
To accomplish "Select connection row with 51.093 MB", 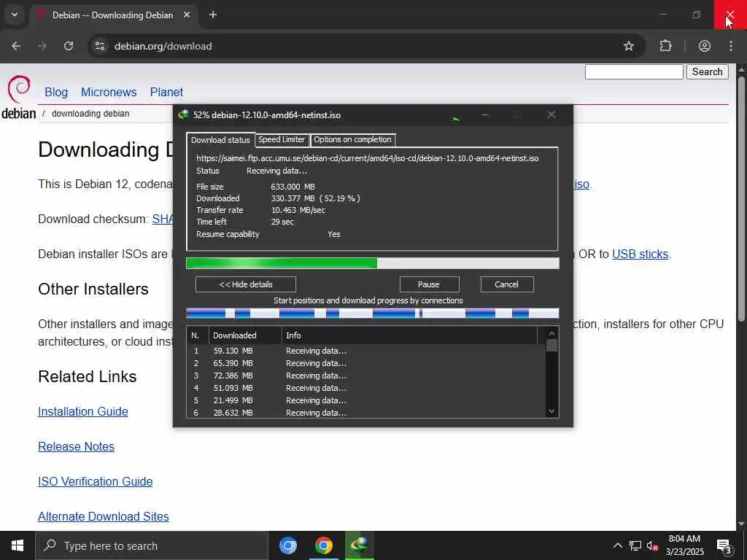I will (x=366, y=388).
